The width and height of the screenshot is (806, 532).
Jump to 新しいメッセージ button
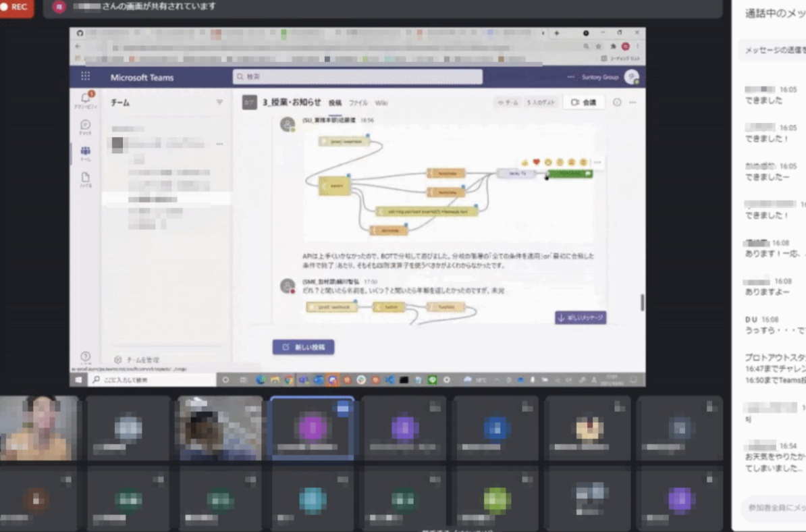coord(581,318)
